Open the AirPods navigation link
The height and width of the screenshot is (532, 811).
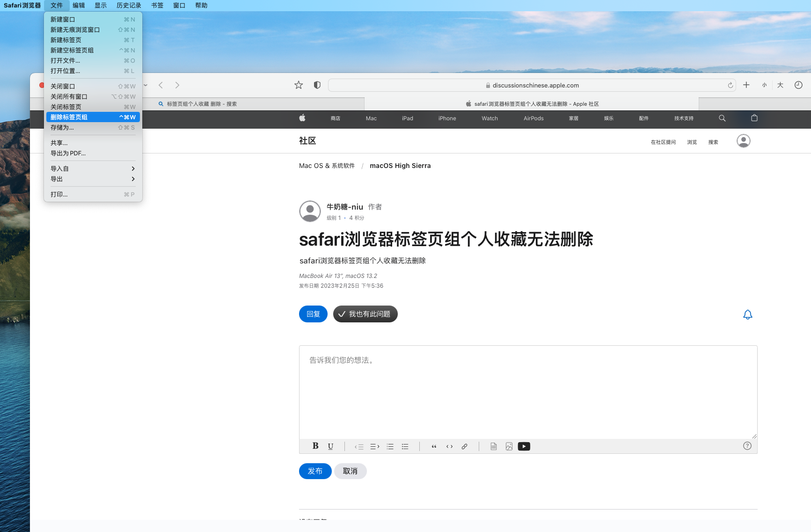click(533, 118)
